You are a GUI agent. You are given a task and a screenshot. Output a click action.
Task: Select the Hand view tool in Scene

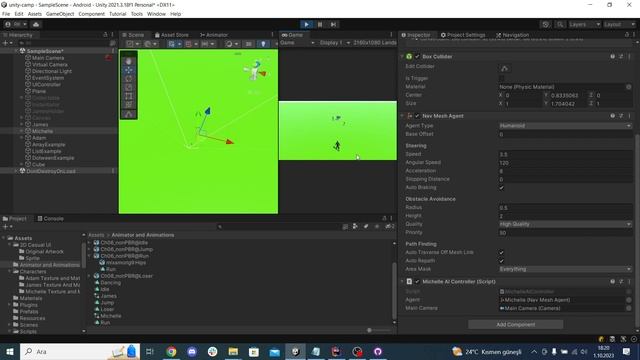point(129,61)
